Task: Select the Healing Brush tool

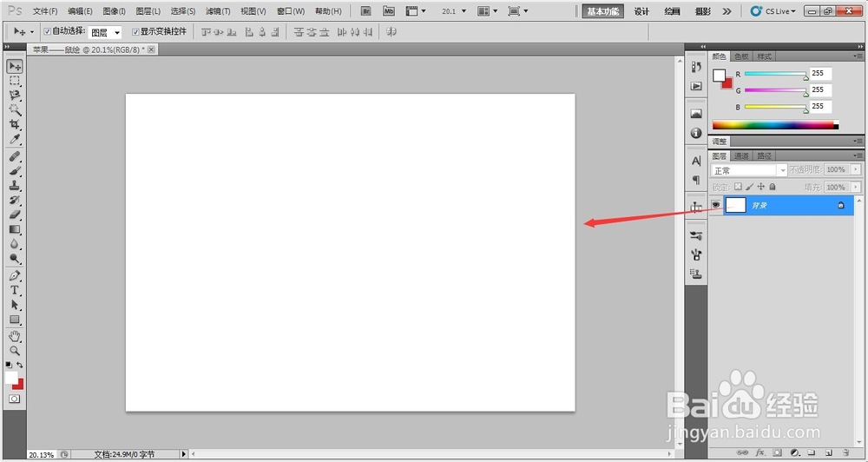Action: coord(15,157)
